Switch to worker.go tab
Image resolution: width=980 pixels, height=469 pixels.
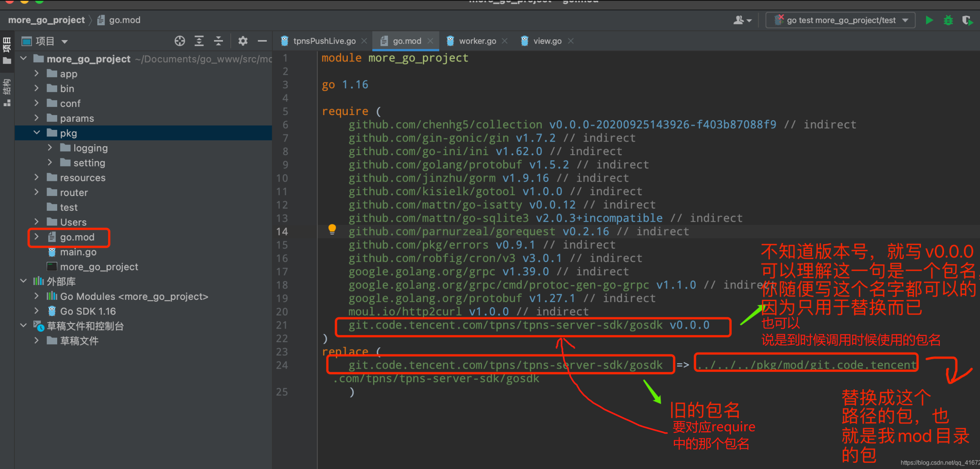477,41
